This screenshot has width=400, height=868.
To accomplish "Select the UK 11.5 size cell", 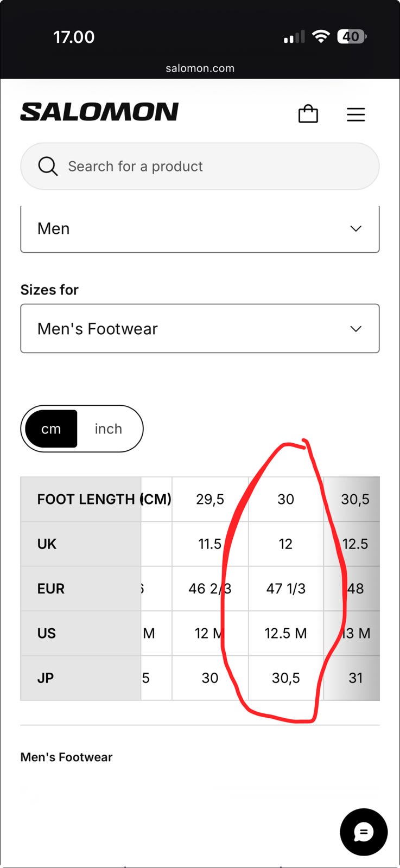I will click(x=210, y=544).
